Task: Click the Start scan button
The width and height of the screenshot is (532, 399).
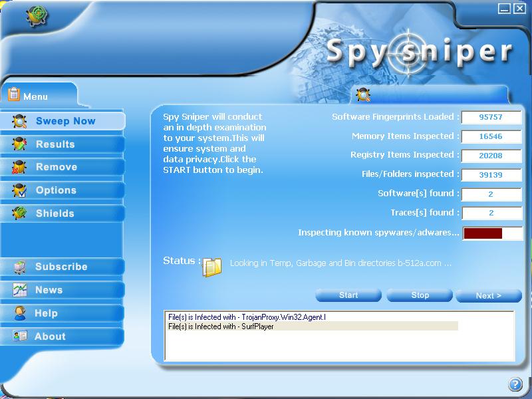Action: click(348, 295)
